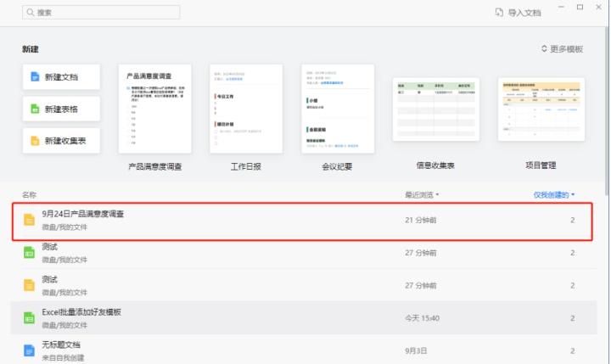Create new form via 新建收集表
611x364 pixels.
pyautogui.click(x=61, y=141)
